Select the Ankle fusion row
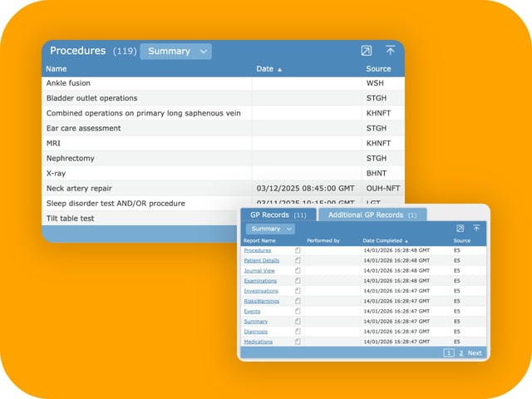 (223, 83)
